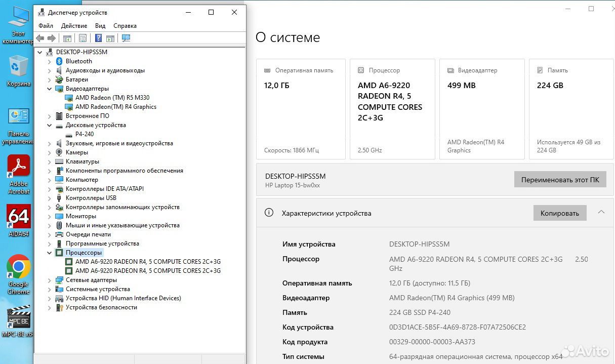615x364 pixels.
Task: Click the product code 00329-00000-00003-AA373
Action: (x=432, y=342)
